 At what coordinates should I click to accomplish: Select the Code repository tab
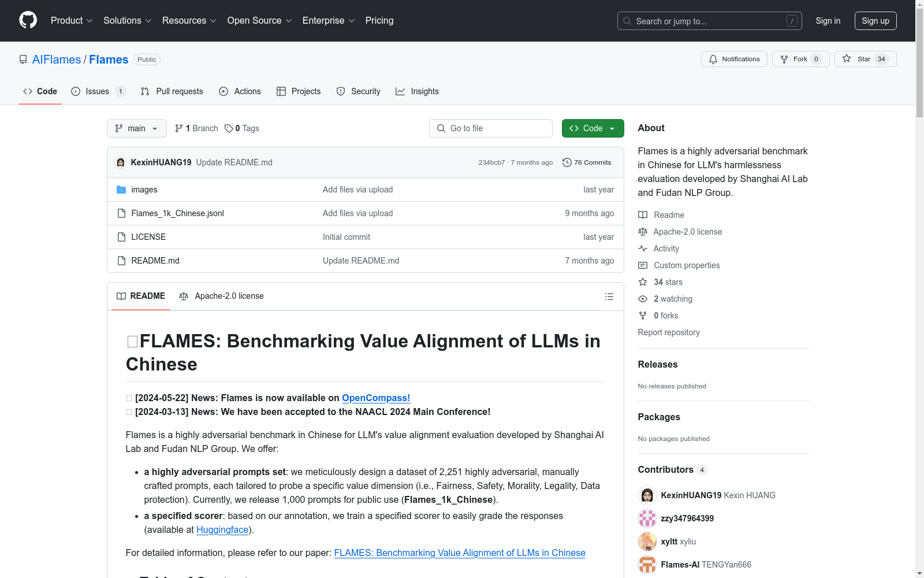pos(40,91)
